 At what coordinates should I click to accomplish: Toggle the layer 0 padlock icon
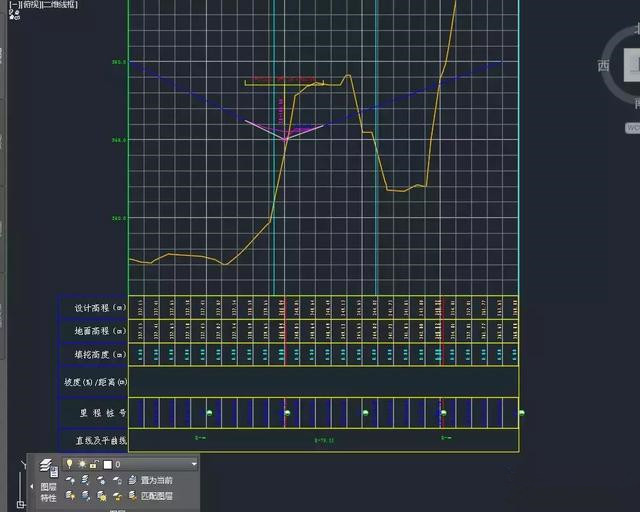coord(94,464)
